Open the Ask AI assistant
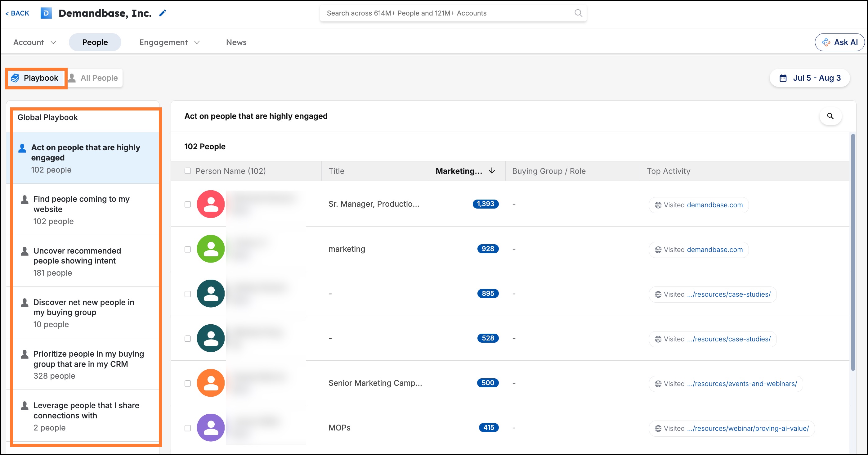Viewport: 868px width, 455px height. click(839, 43)
